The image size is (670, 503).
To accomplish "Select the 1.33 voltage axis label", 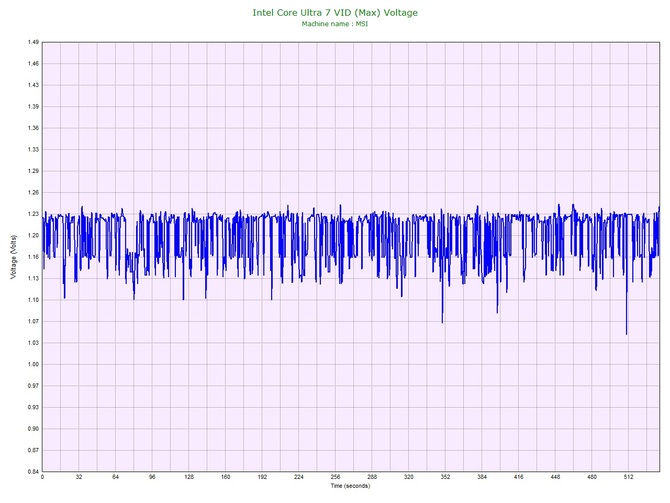I will point(33,150).
